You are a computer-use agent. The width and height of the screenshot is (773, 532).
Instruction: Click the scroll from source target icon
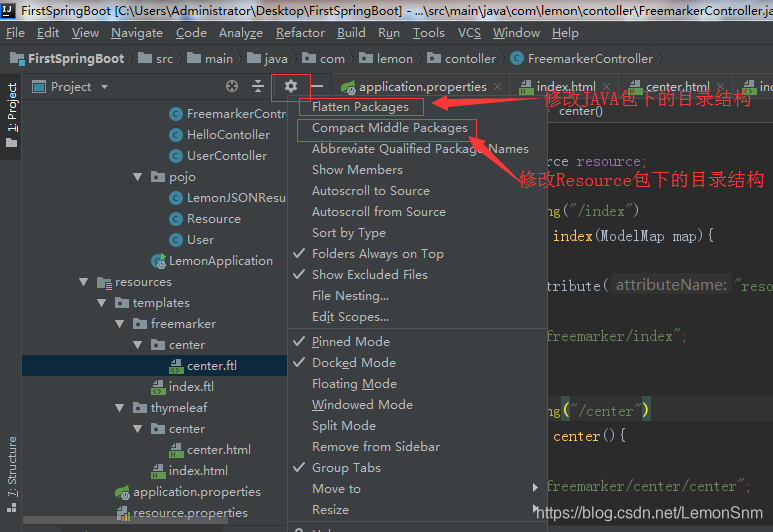point(232,86)
